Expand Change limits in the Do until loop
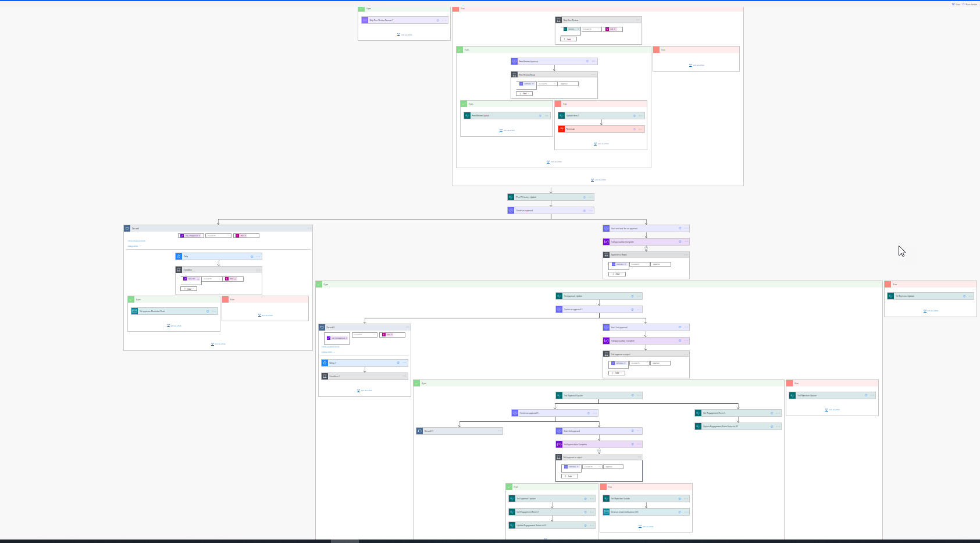 [x=133, y=246]
